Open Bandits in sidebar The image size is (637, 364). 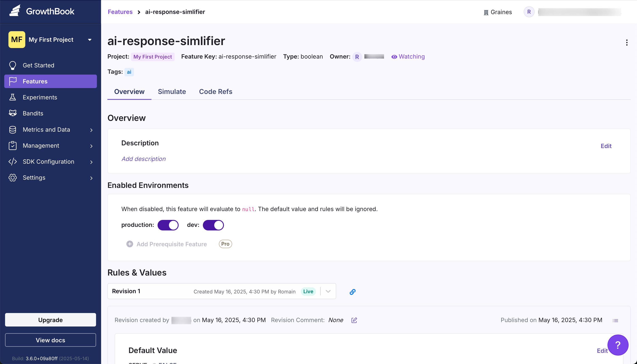pos(51,113)
